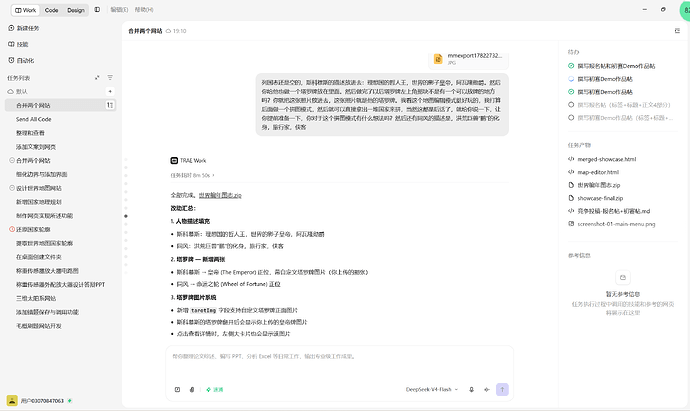
Task: Open the mmexport JPG attachment
Action: (469, 60)
